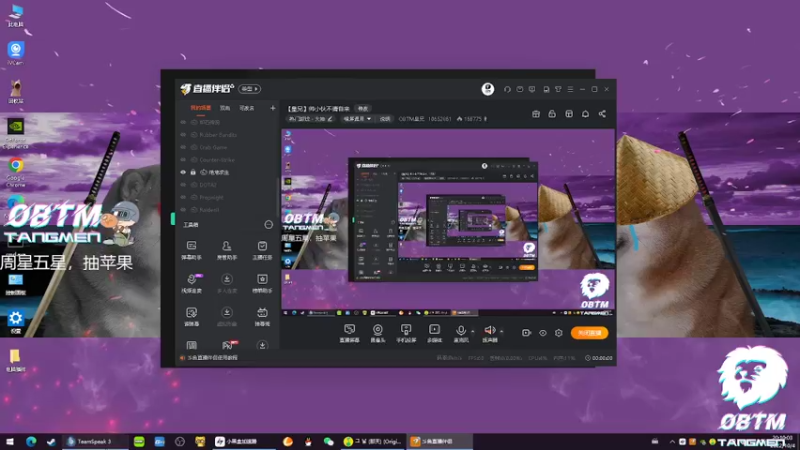The height and width of the screenshot is (450, 800).
Task: Add phone screen casting source
Action: coord(406,333)
